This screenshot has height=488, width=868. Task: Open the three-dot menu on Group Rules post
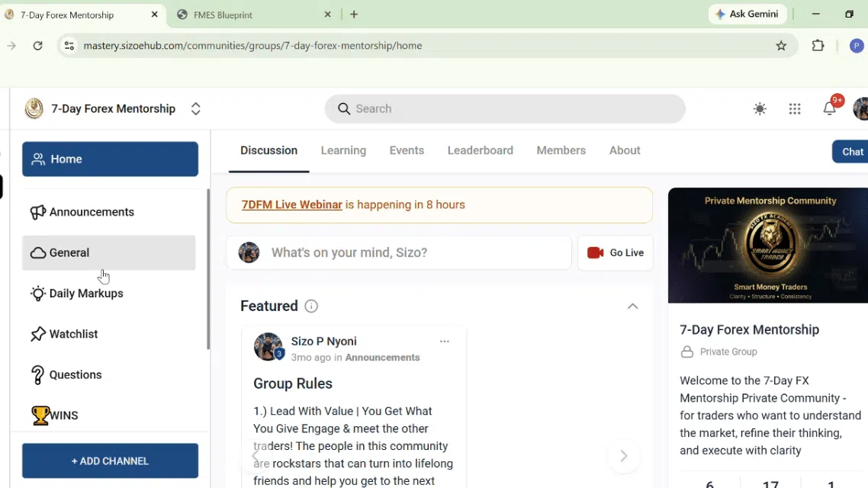tap(445, 342)
